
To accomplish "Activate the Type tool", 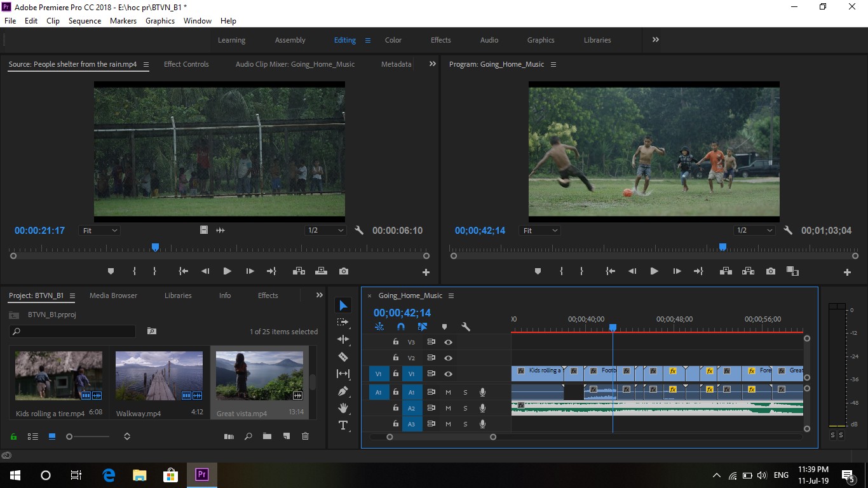I will [x=343, y=425].
